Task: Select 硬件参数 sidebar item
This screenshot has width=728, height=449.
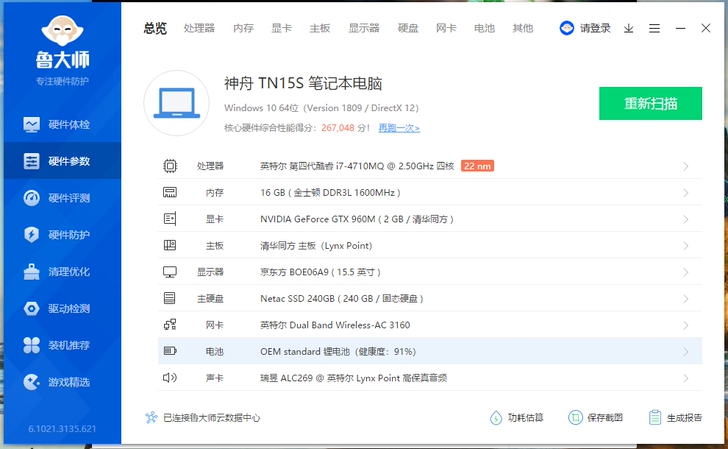Action: click(x=62, y=161)
